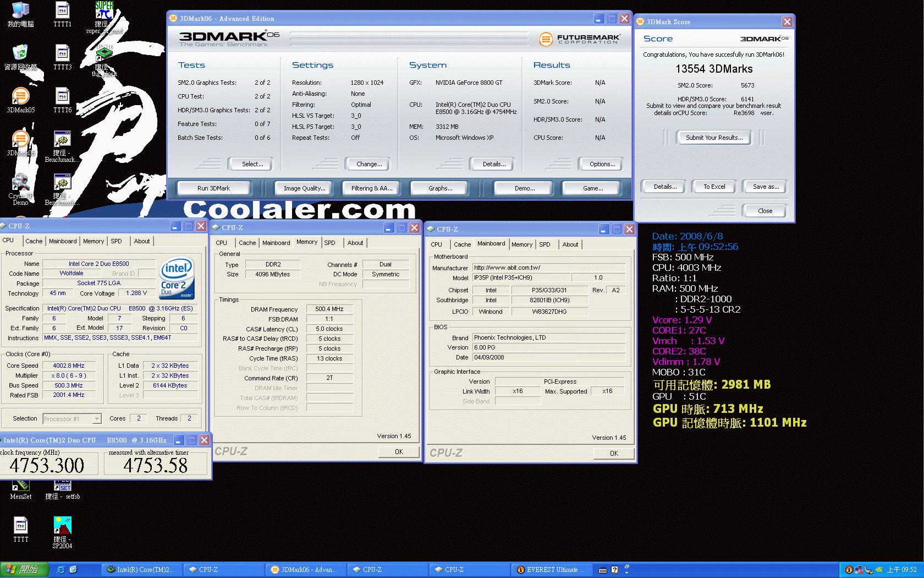Click the alternative timer 4753.58 value
924x578 pixels.
click(156, 466)
